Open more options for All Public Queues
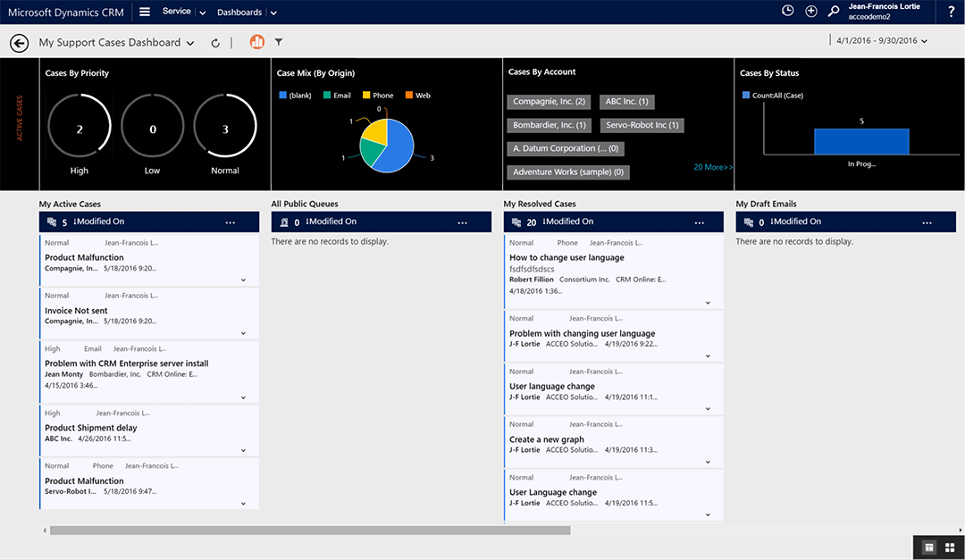 462,222
